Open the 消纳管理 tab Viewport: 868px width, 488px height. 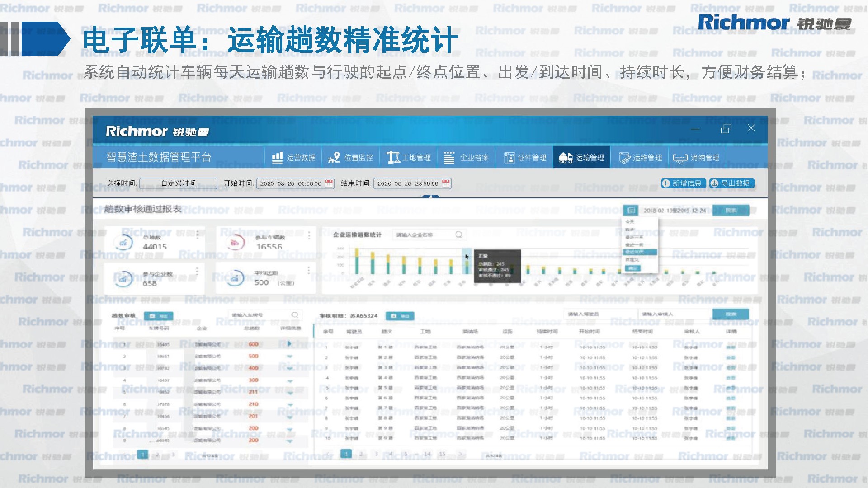click(x=697, y=157)
